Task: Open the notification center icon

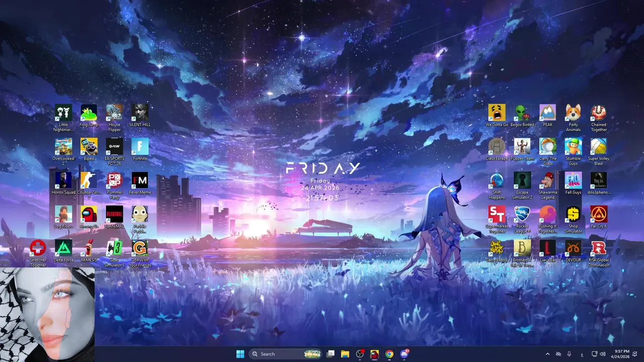Action: click(635, 354)
